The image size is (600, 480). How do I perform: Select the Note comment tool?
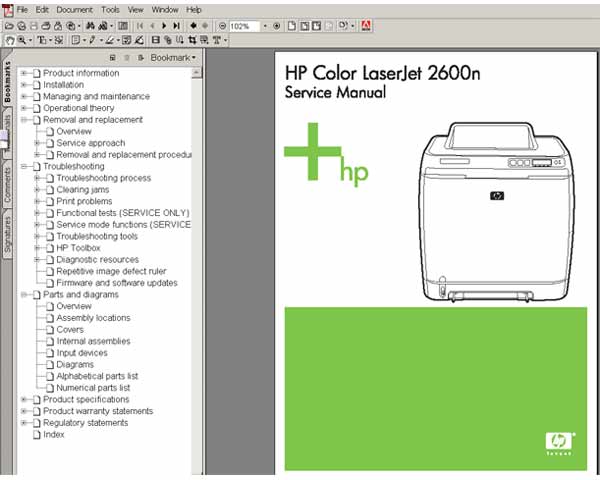pos(76,40)
